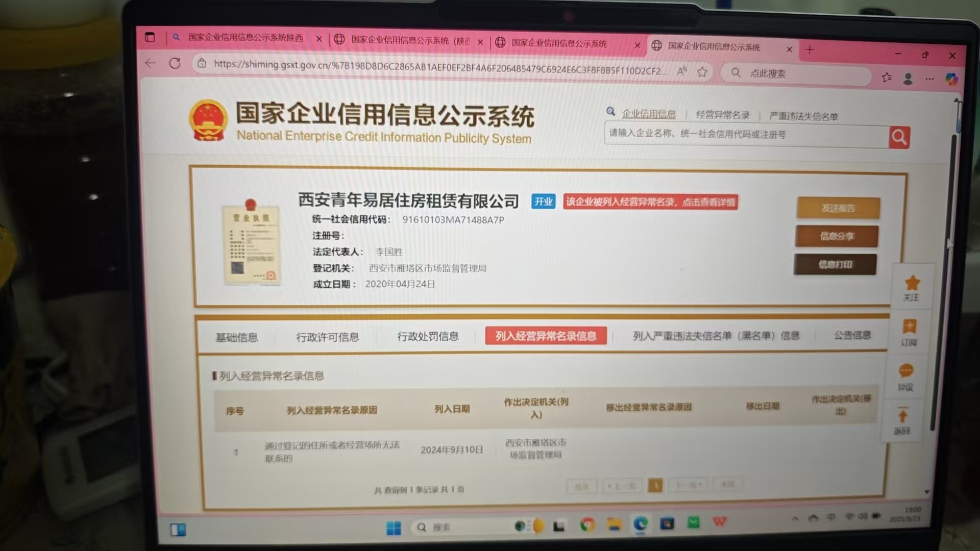This screenshot has width=980, height=551.
Task: Click the 信息打印 button
Action: pyautogui.click(x=835, y=264)
